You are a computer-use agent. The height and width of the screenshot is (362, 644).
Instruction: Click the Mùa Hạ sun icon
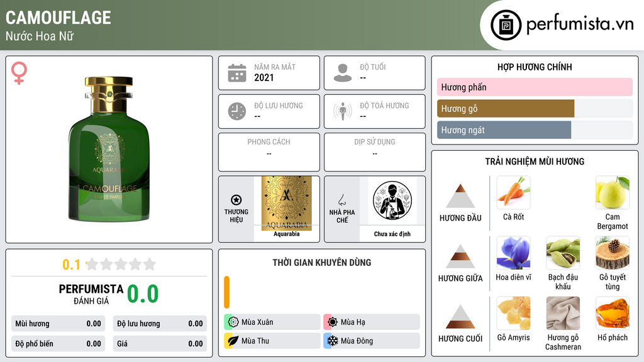(333, 322)
